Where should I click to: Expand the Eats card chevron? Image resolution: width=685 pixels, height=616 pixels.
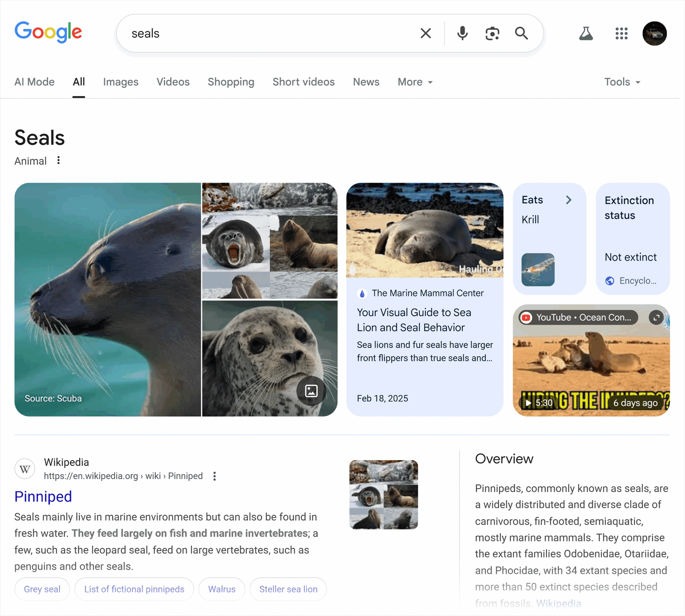tap(569, 200)
